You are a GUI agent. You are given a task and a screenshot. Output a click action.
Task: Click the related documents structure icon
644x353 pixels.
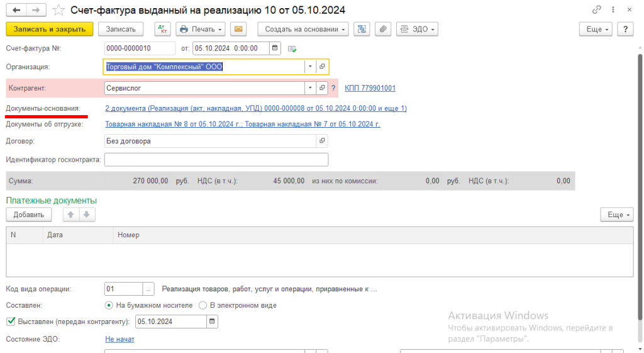tap(362, 30)
